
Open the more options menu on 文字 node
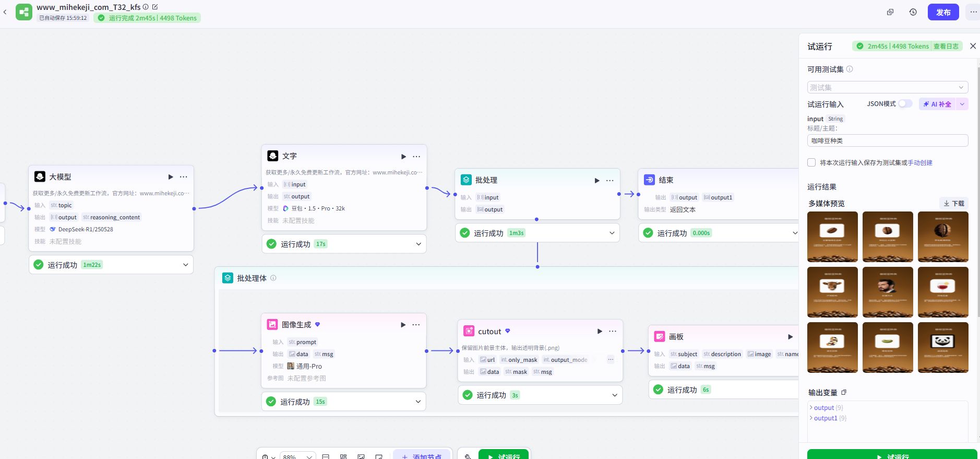click(x=416, y=157)
